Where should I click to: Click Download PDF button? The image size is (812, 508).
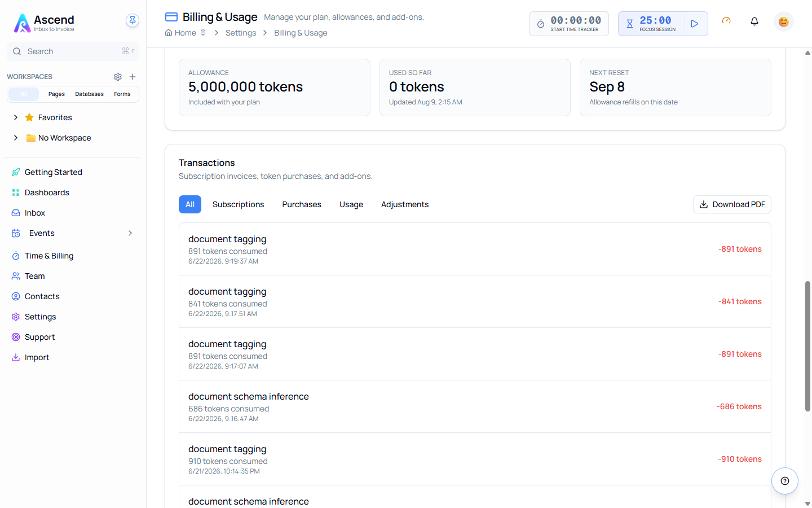click(x=732, y=204)
